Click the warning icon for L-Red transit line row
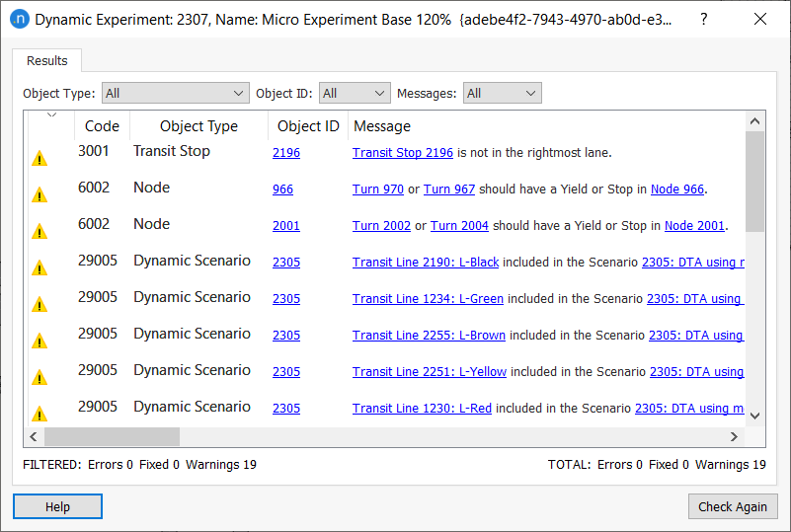Viewport: 791px width, 532px height. coord(40,414)
